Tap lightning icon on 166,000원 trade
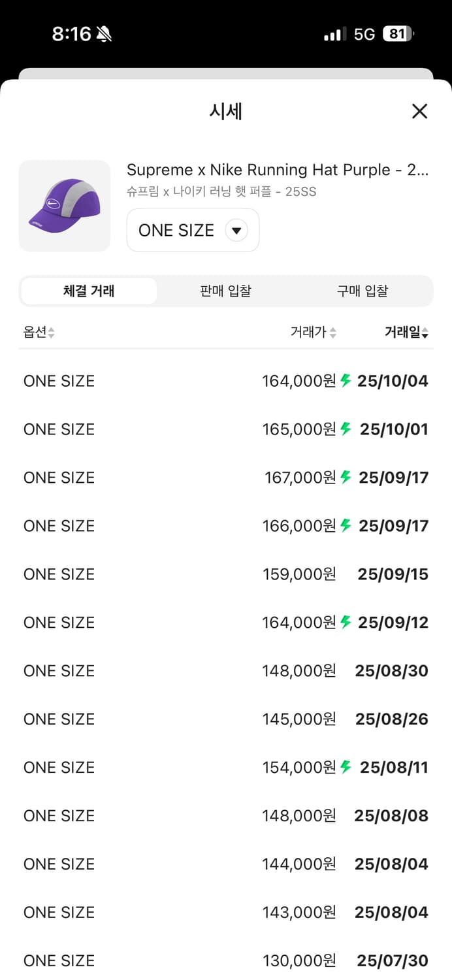The height and width of the screenshot is (980, 452). [x=346, y=525]
